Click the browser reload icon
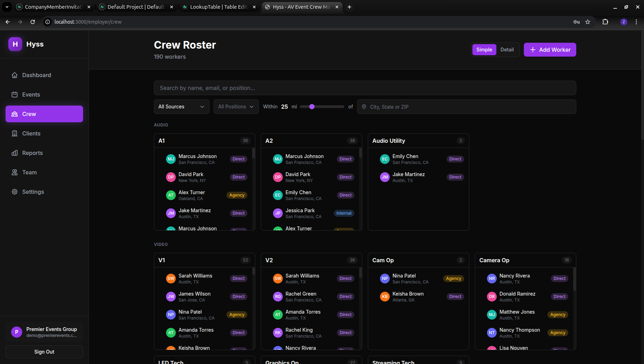This screenshot has height=364, width=644. [x=33, y=22]
